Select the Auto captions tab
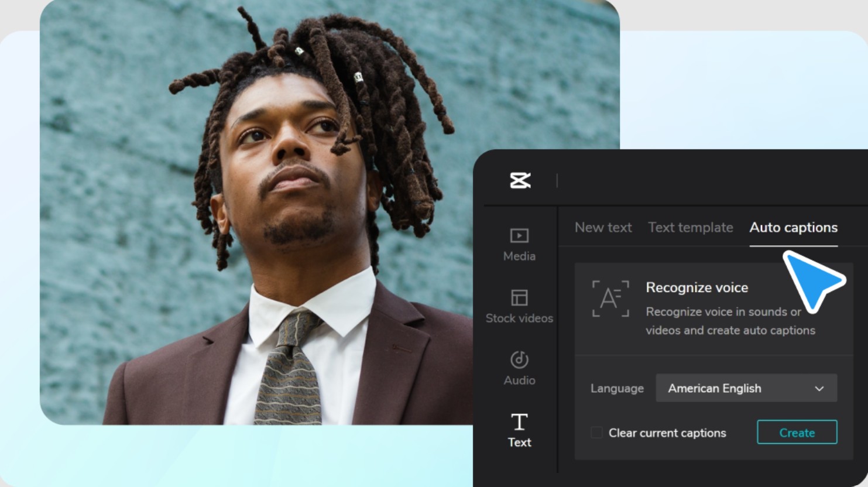This screenshot has height=487, width=868. point(793,228)
